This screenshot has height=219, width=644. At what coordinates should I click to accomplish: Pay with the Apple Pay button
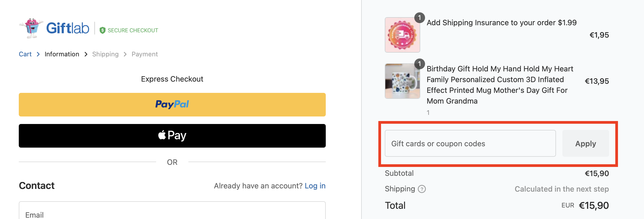(x=172, y=136)
